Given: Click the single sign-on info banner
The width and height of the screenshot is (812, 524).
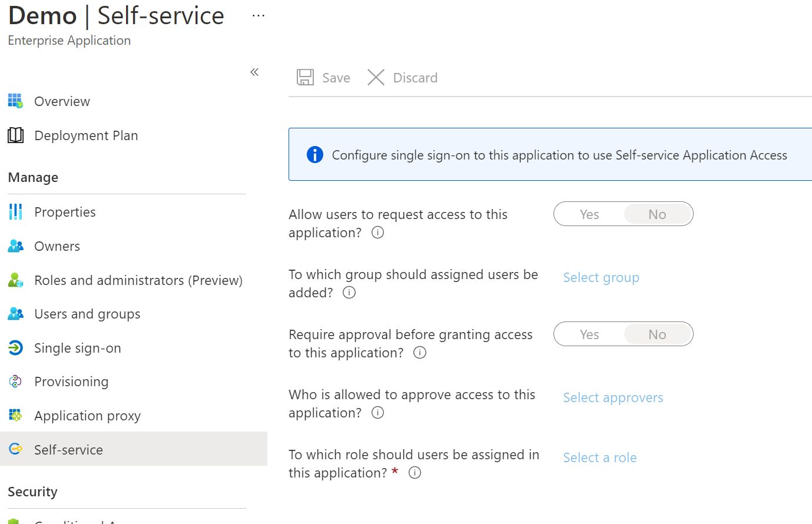Looking at the screenshot, I should [x=550, y=155].
